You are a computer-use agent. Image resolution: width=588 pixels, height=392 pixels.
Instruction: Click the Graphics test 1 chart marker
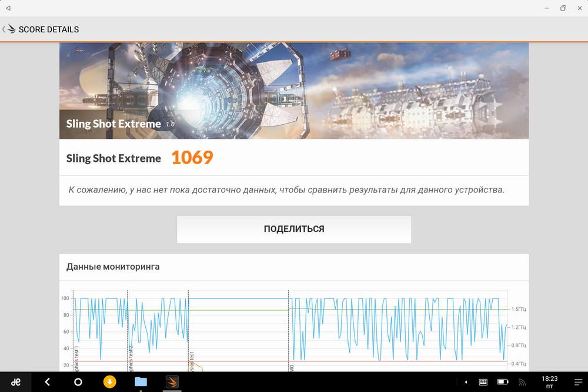pyautogui.click(x=77, y=359)
